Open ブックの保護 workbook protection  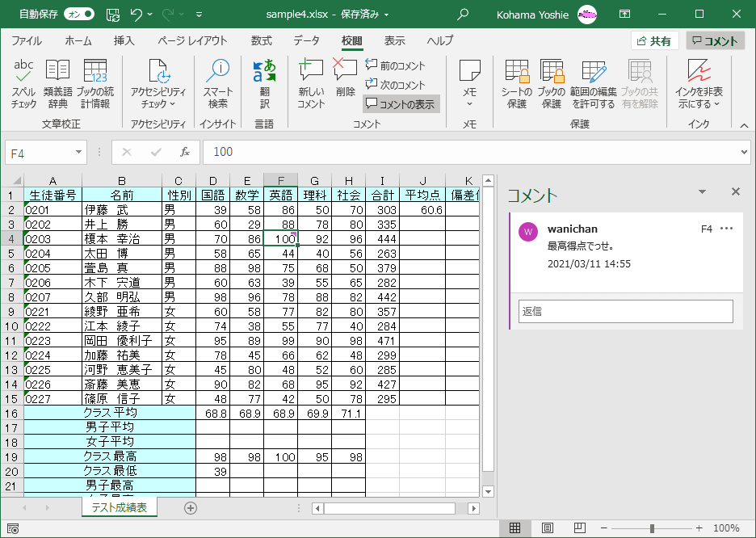[552, 83]
